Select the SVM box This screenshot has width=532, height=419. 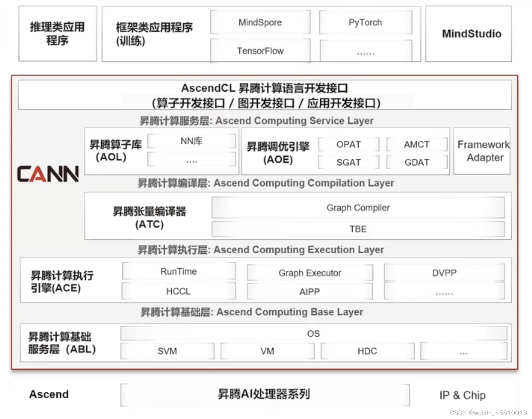tap(167, 351)
